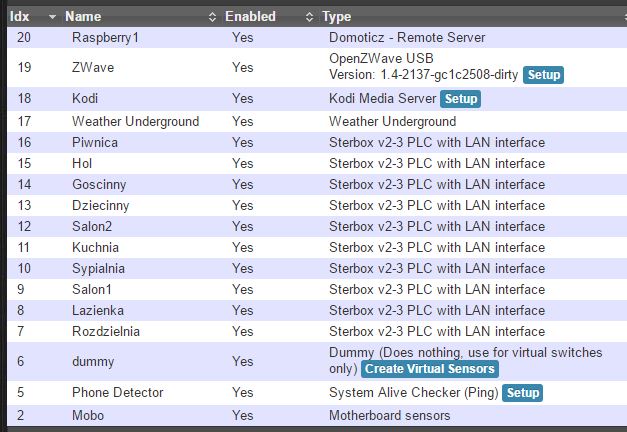
Task: Select the Mobo Motherboard sensors row
Action: (317, 416)
